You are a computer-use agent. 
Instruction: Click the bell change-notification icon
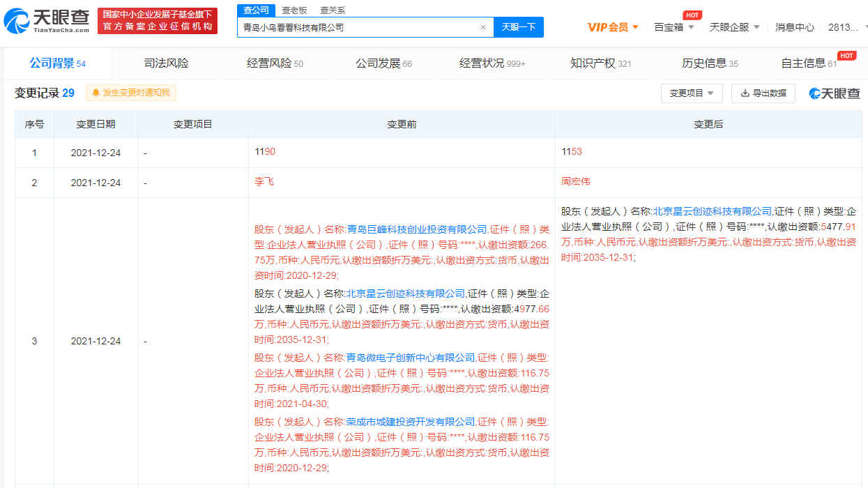click(96, 93)
